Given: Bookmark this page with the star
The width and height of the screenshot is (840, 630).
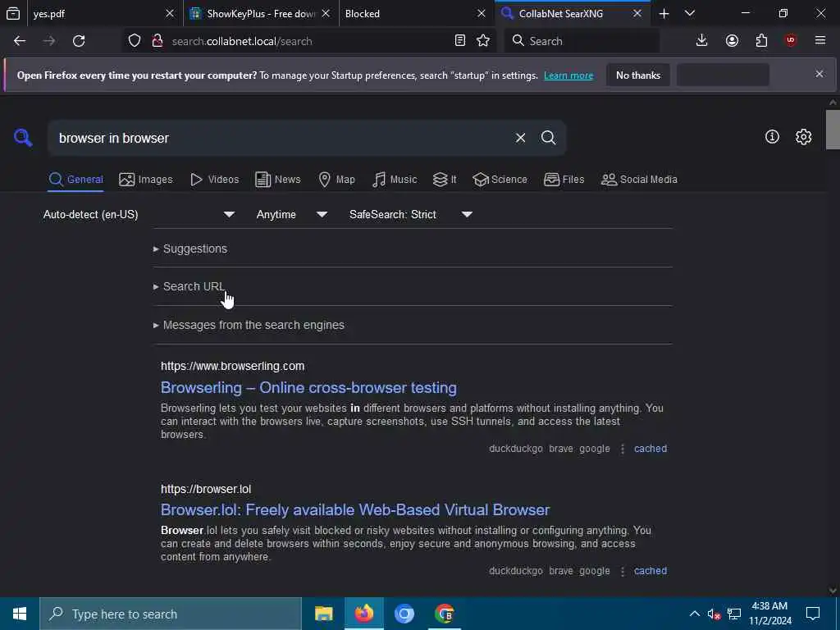Looking at the screenshot, I should coord(483,41).
